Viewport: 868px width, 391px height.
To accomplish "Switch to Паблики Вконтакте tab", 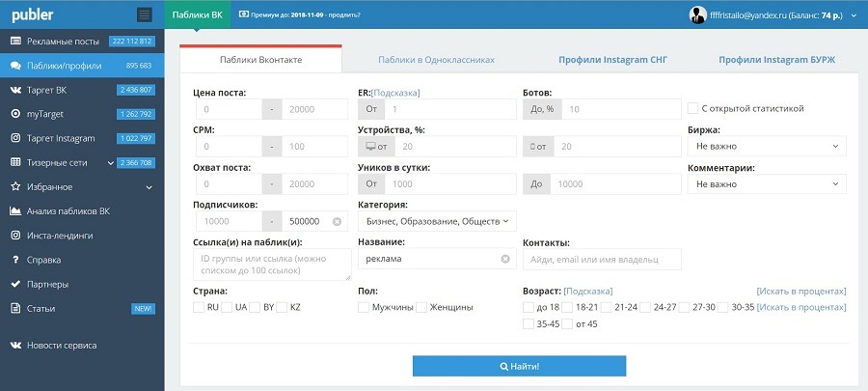I will tap(260, 59).
